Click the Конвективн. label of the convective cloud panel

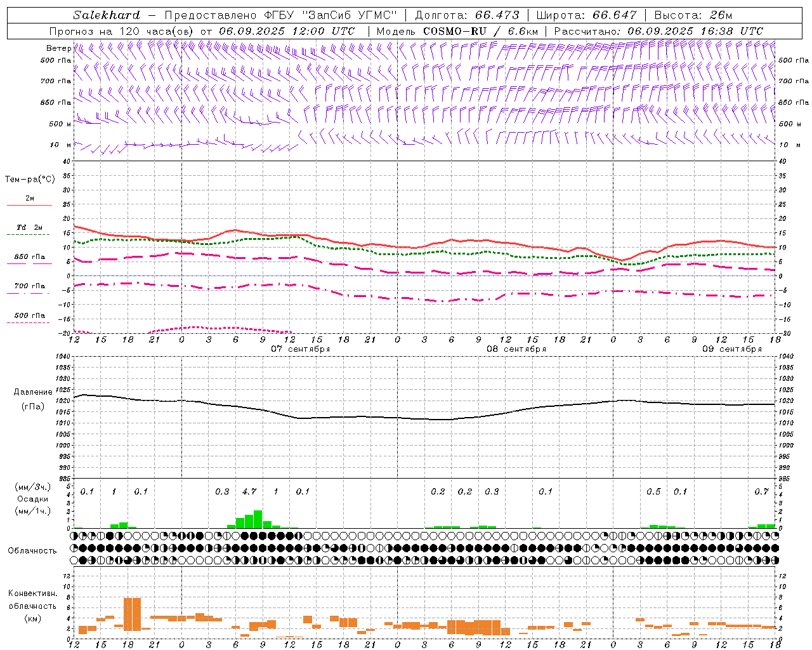coord(33,594)
